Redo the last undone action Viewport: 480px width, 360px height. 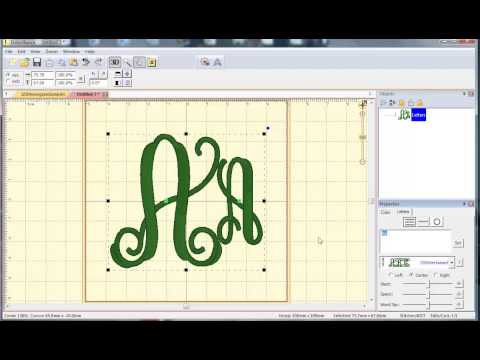tap(98, 62)
